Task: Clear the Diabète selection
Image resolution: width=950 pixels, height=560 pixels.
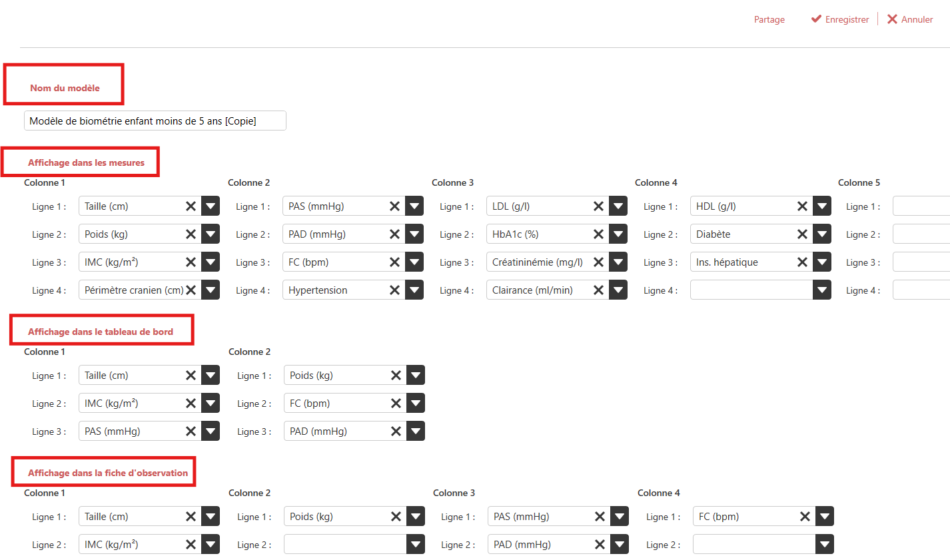Action: (802, 234)
